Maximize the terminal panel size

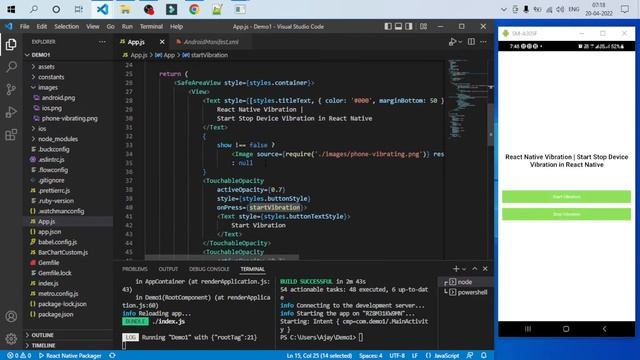(474, 269)
